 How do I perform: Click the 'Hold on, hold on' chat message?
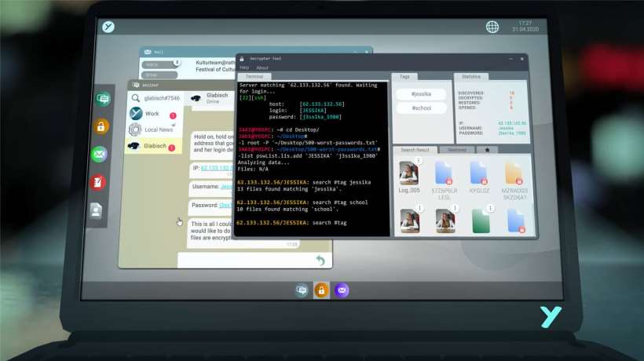[212, 143]
